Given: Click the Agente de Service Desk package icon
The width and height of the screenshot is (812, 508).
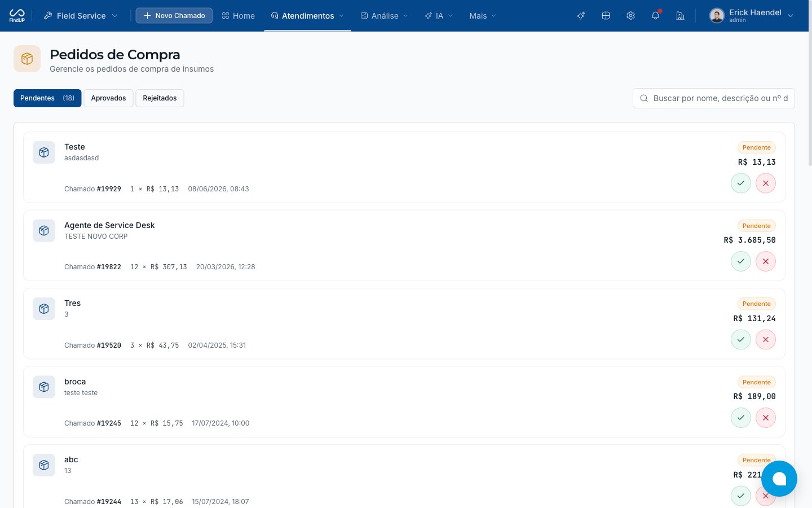Looking at the screenshot, I should click(44, 231).
